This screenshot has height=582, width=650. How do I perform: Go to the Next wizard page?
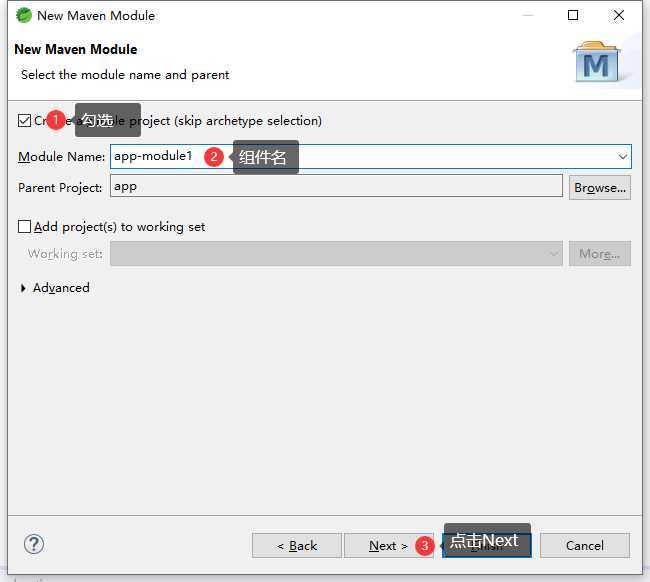coord(388,546)
